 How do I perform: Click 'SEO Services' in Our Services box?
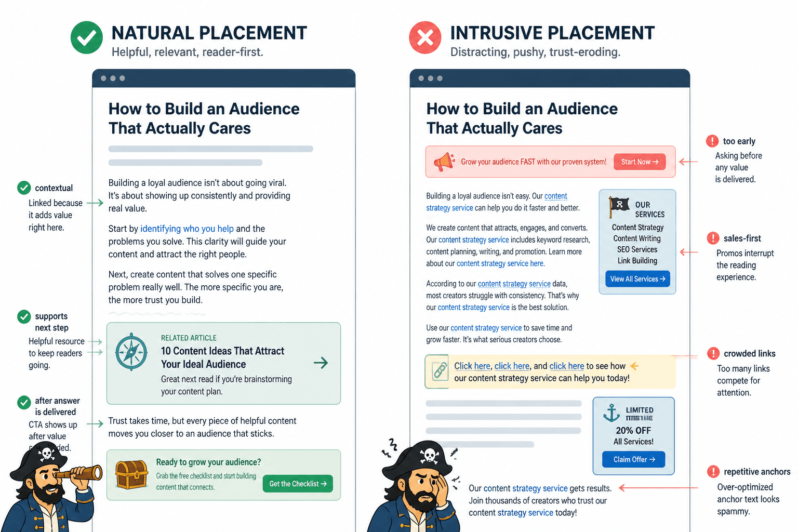point(637,249)
